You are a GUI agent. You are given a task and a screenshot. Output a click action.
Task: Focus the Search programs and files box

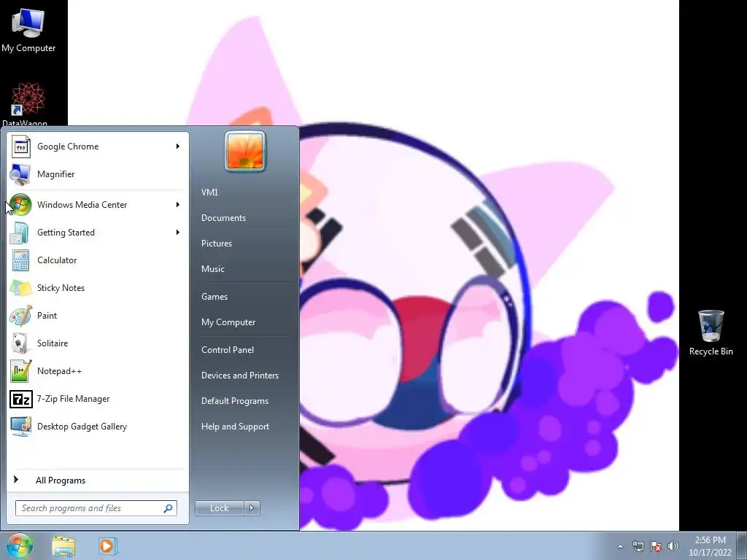[96, 508]
